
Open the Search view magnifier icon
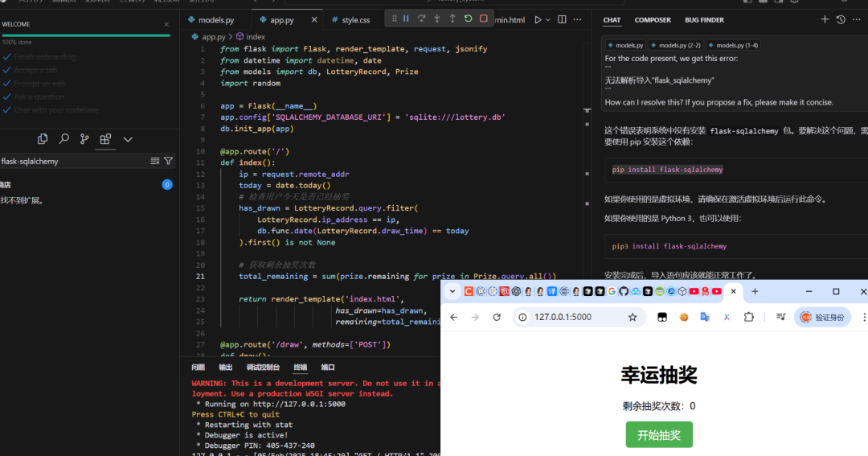63,139
